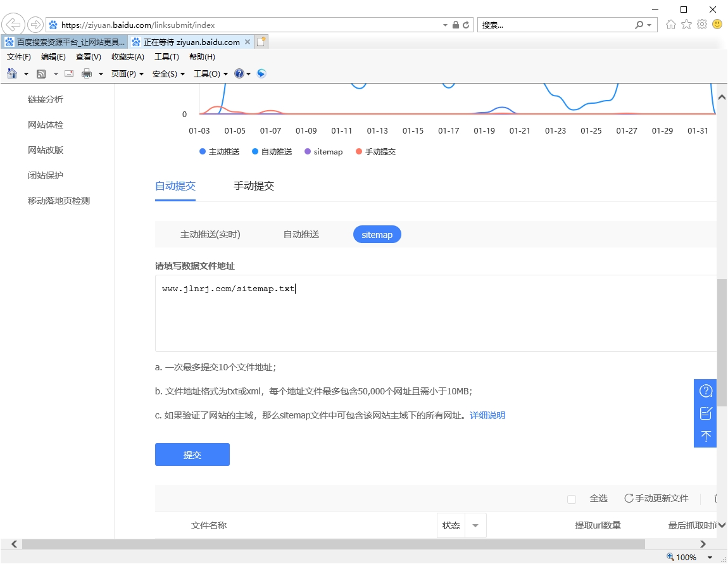Click the browser refresh icon
Image resolution: width=728 pixels, height=564 pixels.
467,25
